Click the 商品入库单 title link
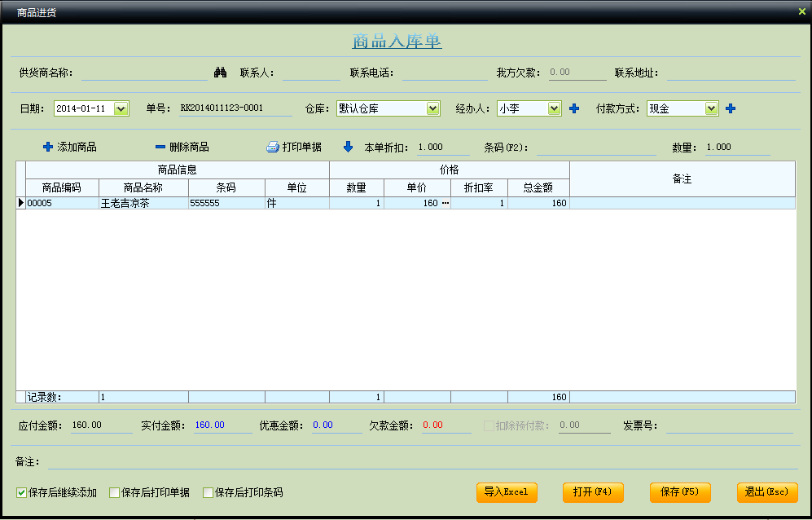 [x=397, y=41]
